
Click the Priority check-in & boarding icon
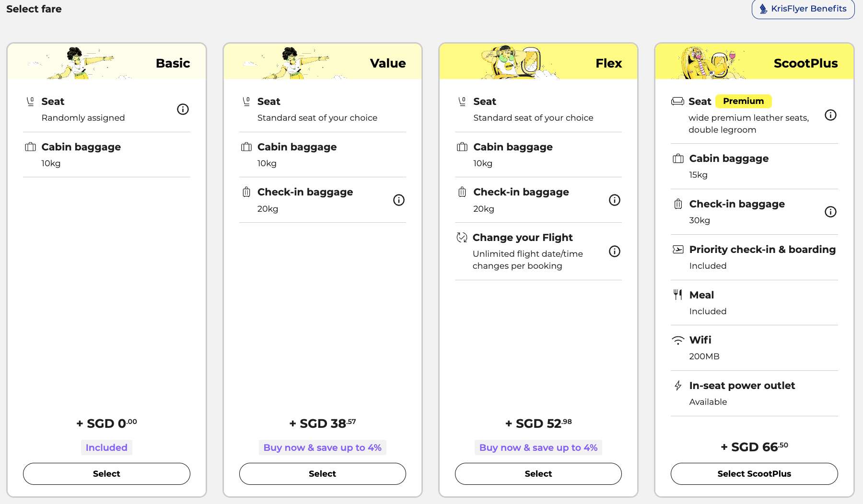coord(677,249)
